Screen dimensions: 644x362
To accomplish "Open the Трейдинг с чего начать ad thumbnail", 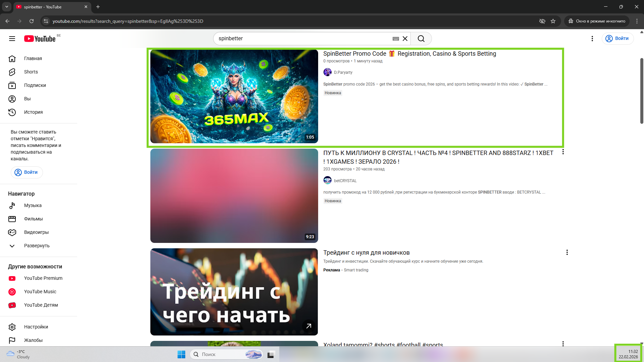I will [234, 292].
